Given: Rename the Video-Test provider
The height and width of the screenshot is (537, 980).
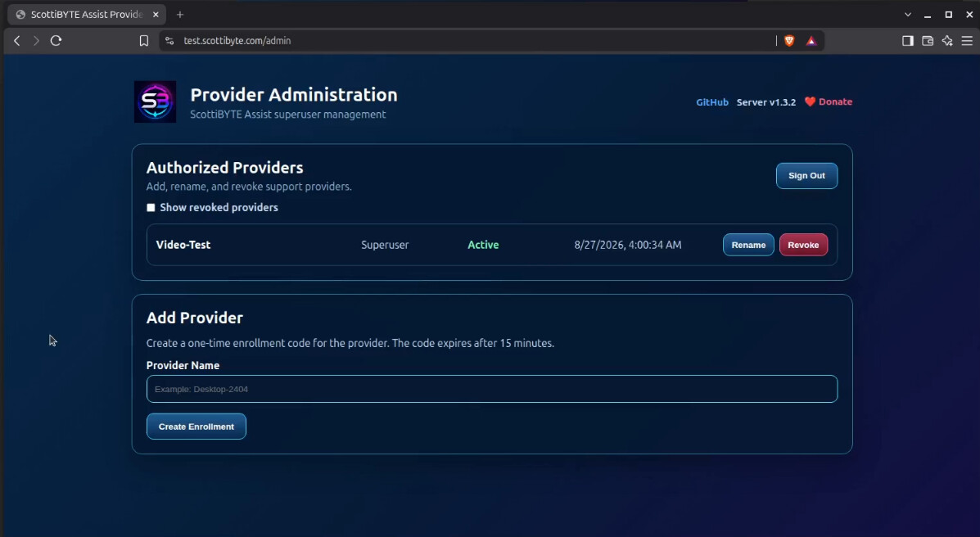Looking at the screenshot, I should pyautogui.click(x=748, y=245).
